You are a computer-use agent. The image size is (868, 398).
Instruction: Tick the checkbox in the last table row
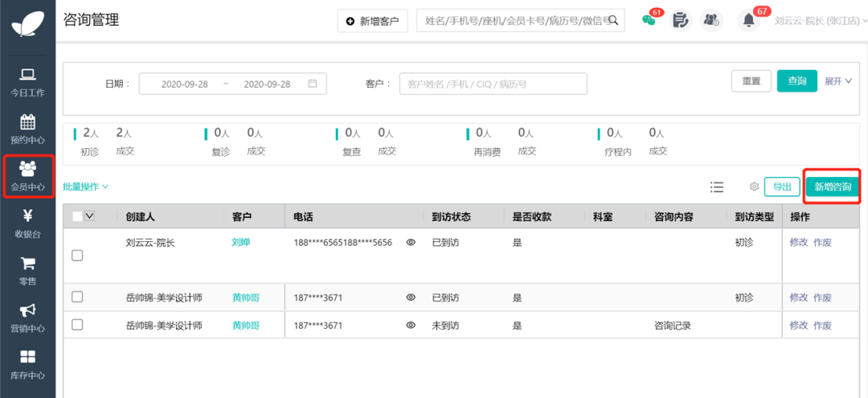pos(77,325)
